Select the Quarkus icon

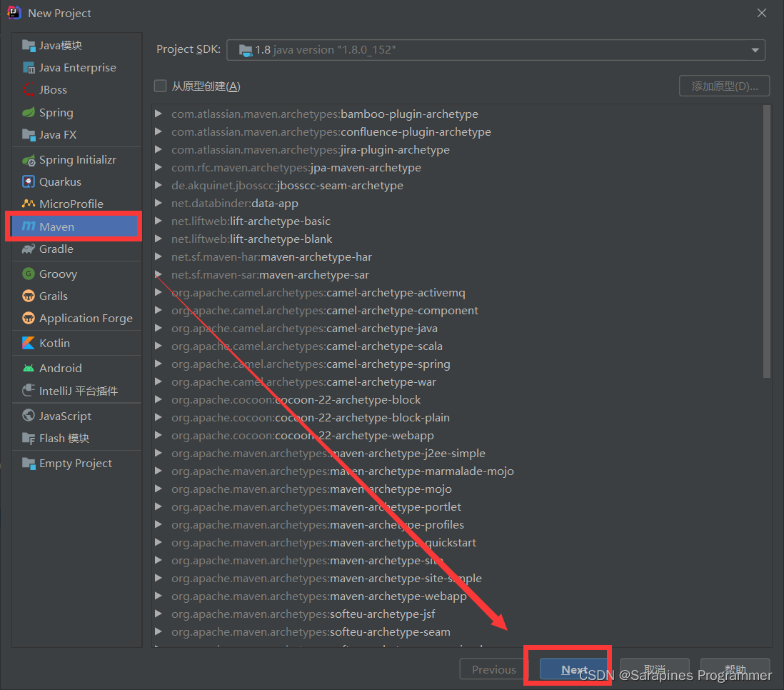pyautogui.click(x=29, y=181)
